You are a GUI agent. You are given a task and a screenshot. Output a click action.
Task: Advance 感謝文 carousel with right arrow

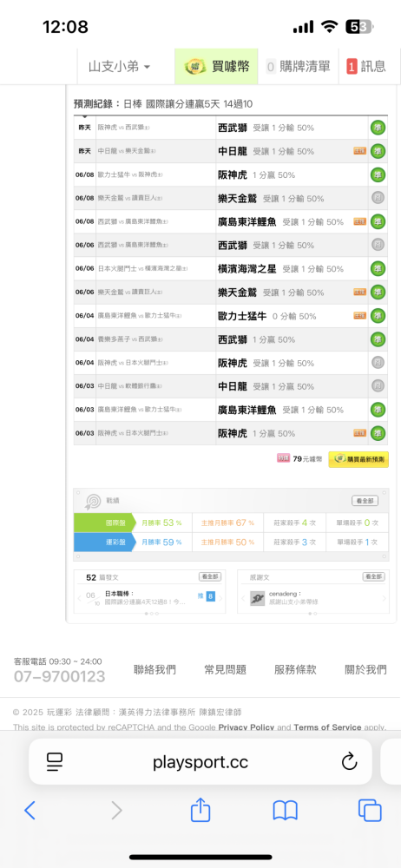coord(385,598)
